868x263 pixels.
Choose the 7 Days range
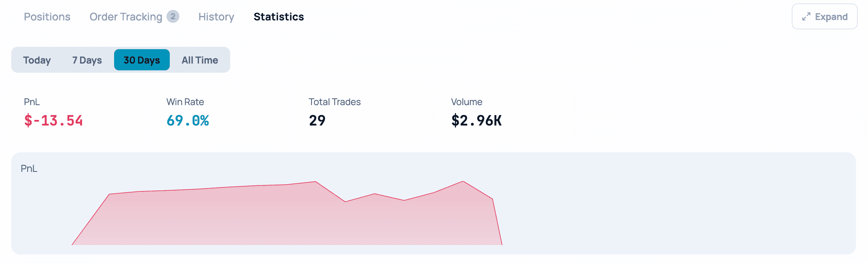tap(87, 60)
